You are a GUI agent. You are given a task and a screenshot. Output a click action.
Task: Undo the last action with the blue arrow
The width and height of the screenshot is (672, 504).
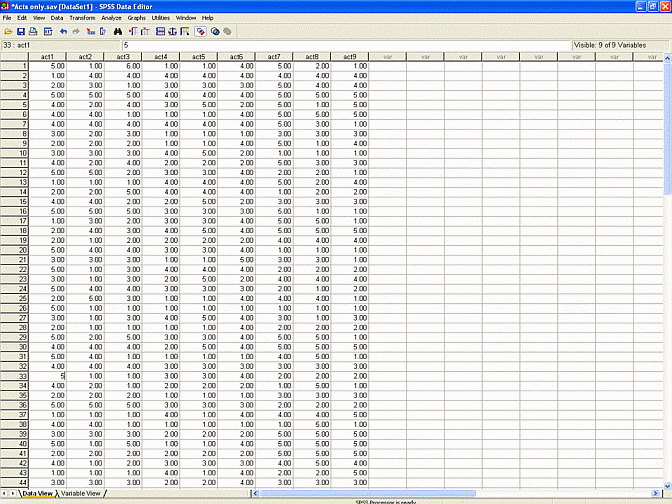click(x=63, y=31)
